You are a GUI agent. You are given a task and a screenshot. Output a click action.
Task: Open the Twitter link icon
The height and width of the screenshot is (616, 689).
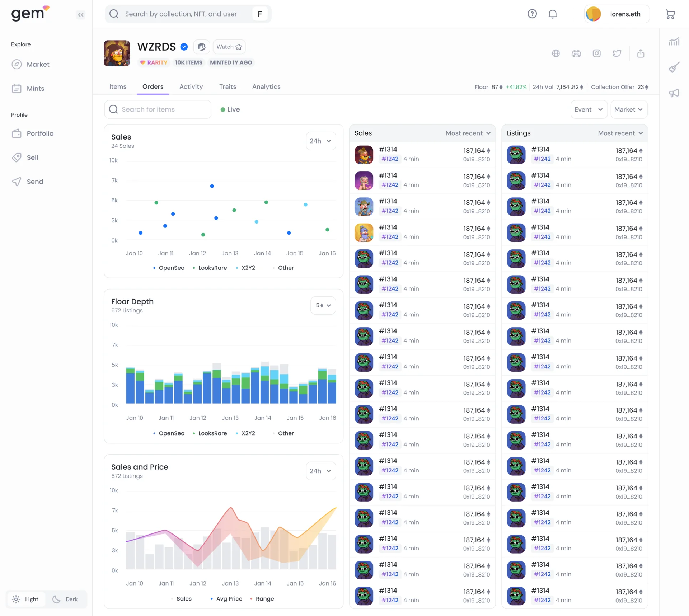pyautogui.click(x=617, y=53)
